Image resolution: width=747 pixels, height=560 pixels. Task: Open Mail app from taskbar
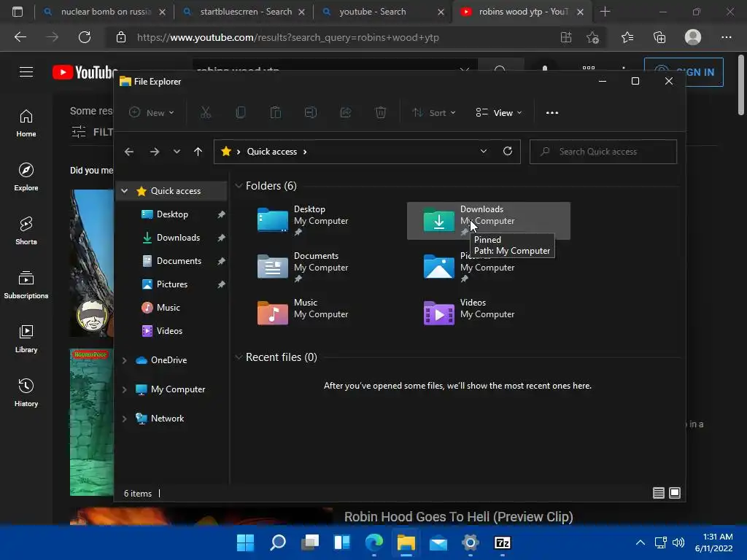[x=438, y=542]
